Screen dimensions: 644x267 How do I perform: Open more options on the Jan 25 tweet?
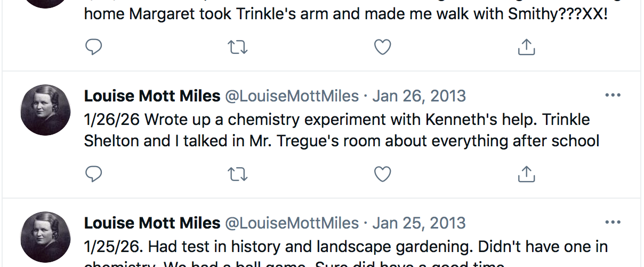[x=613, y=223]
